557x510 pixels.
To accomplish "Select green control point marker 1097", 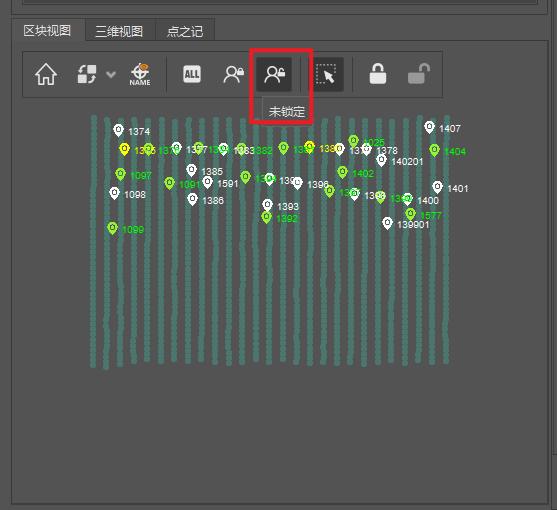I will coord(120,174).
